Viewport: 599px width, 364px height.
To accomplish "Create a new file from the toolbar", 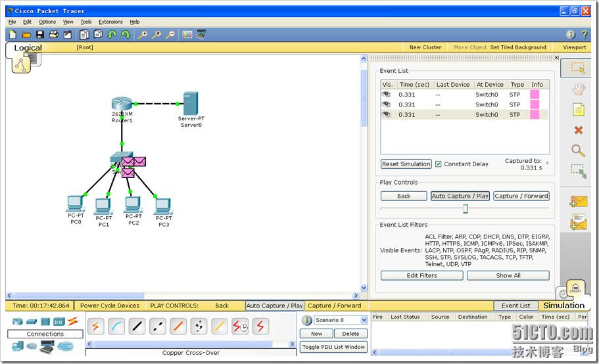I will (12, 35).
